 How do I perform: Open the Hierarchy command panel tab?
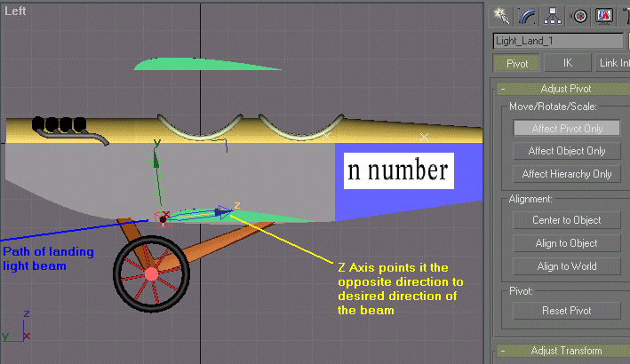554,14
